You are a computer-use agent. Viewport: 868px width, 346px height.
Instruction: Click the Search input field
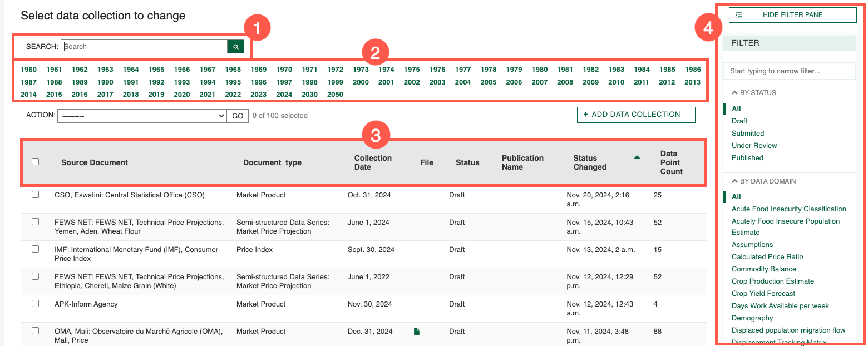point(144,47)
